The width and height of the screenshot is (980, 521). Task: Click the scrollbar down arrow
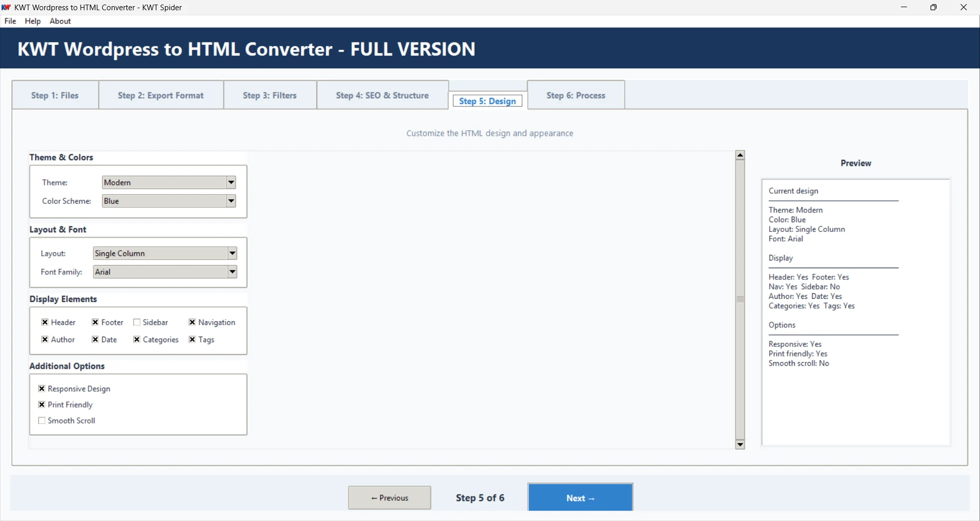click(740, 445)
